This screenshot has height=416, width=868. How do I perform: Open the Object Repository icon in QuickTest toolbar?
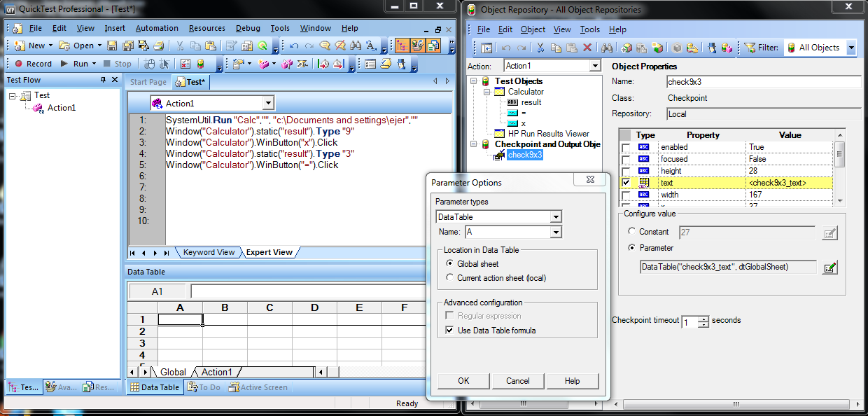[199, 64]
